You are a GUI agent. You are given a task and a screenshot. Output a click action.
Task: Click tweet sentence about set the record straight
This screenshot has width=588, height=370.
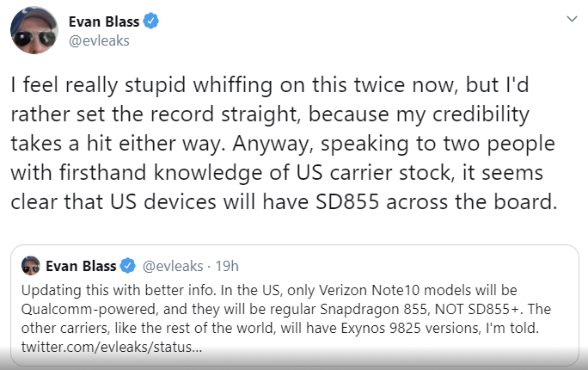point(270,114)
